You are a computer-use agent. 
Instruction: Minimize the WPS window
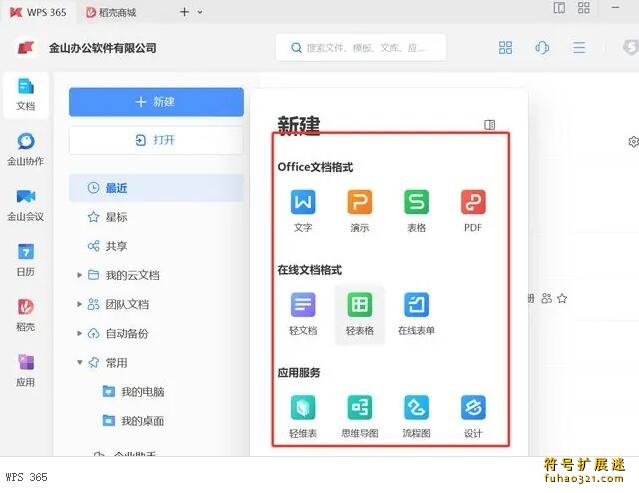pos(615,7)
